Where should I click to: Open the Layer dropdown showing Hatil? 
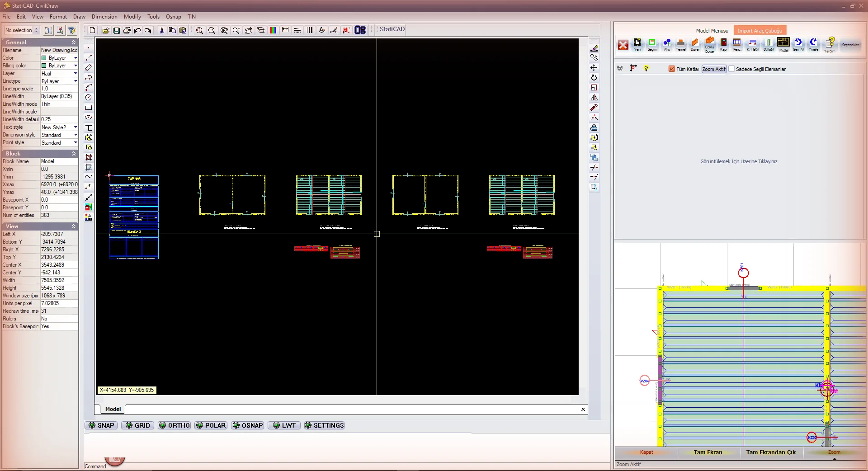[75, 73]
